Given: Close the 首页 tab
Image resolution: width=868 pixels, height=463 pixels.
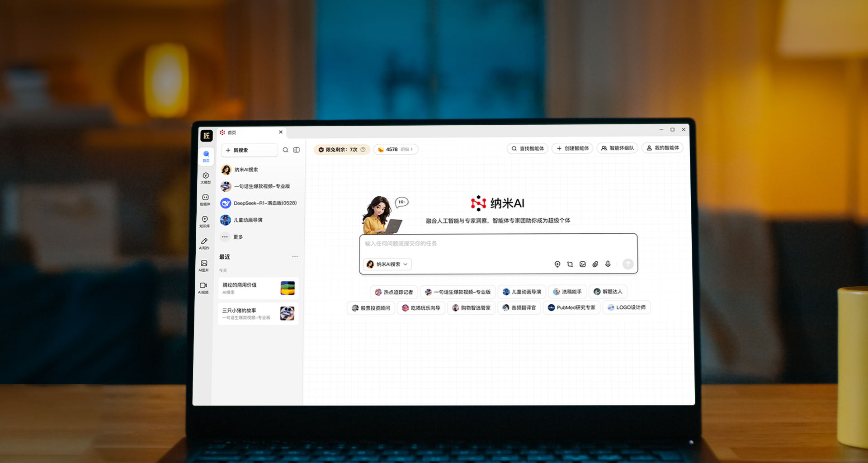Looking at the screenshot, I should tap(281, 132).
